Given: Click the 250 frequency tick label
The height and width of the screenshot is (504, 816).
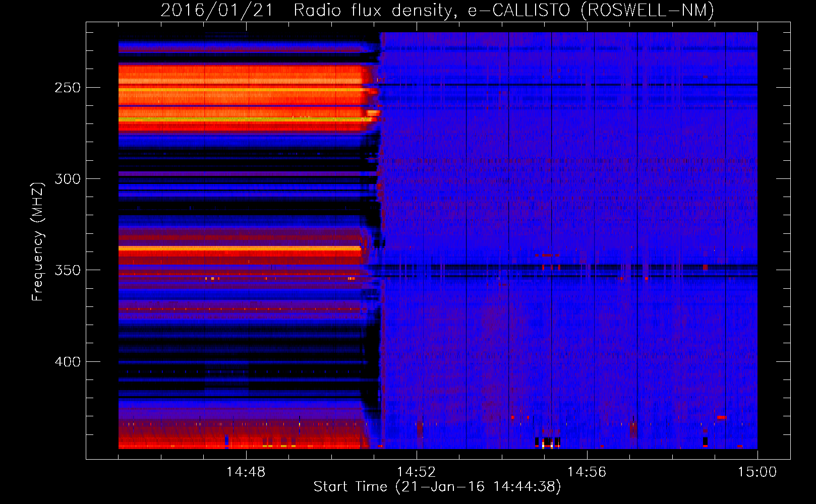Looking at the screenshot, I should pyautogui.click(x=68, y=88).
